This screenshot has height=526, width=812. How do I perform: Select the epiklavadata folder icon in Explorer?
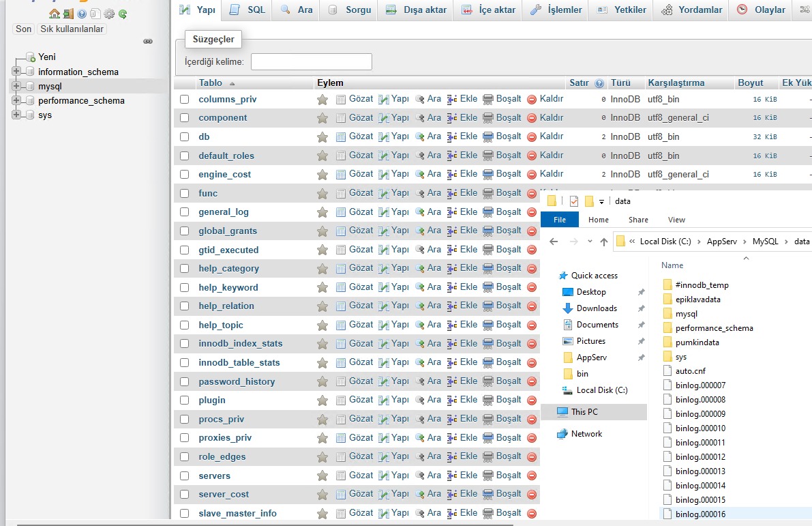(667, 299)
